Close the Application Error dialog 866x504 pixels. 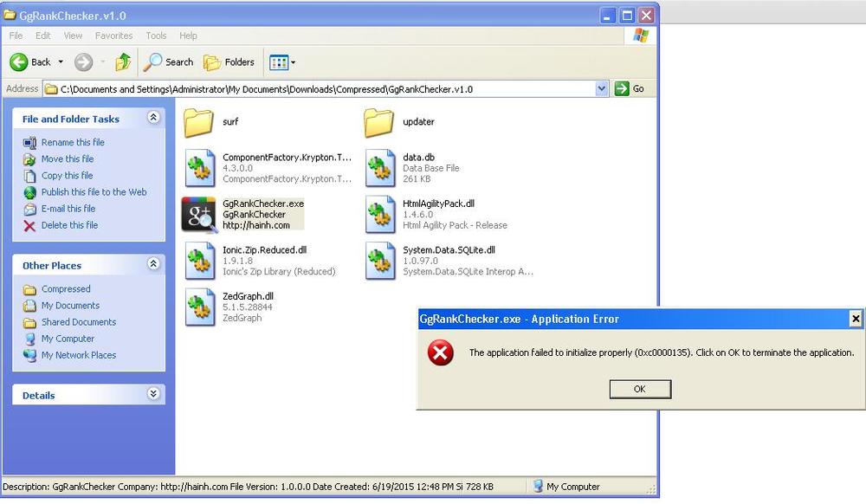pyautogui.click(x=856, y=319)
